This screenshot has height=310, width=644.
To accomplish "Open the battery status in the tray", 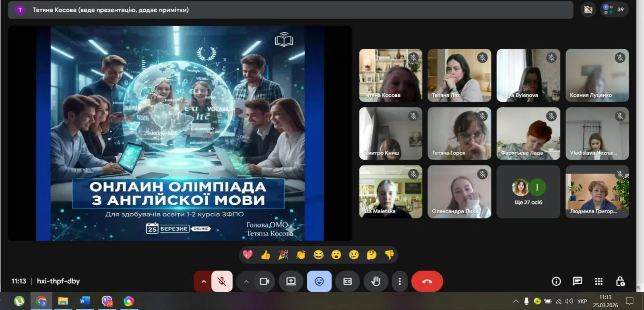I will pos(548,301).
